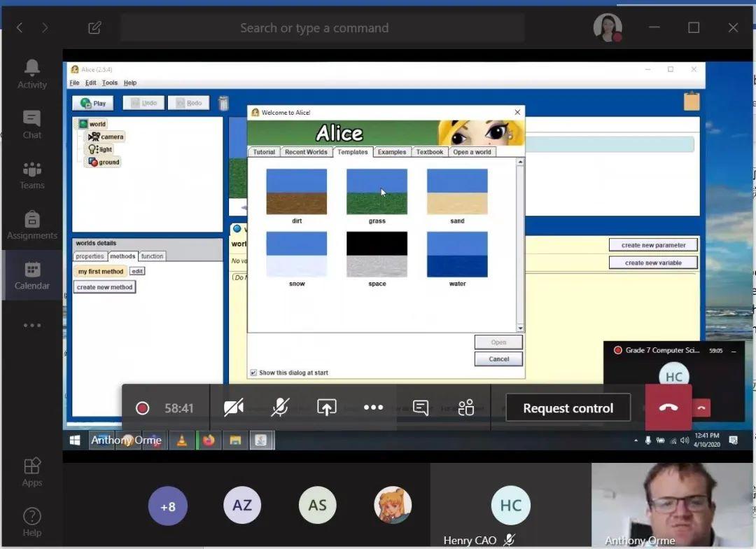The width and height of the screenshot is (756, 549).
Task: Show the meeting conversation panel
Action: coord(421,408)
